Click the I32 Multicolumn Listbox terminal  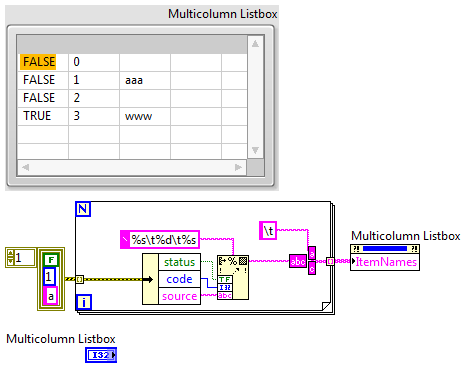point(101,355)
